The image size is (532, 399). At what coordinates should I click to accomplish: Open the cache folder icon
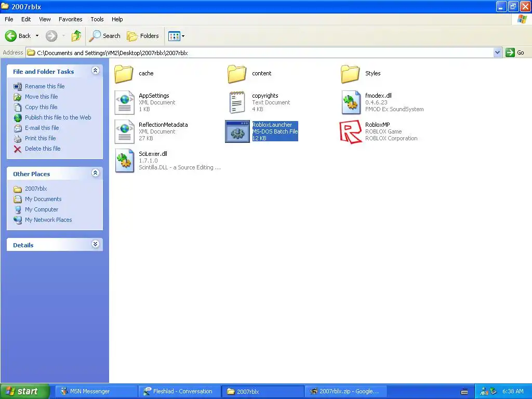click(124, 74)
